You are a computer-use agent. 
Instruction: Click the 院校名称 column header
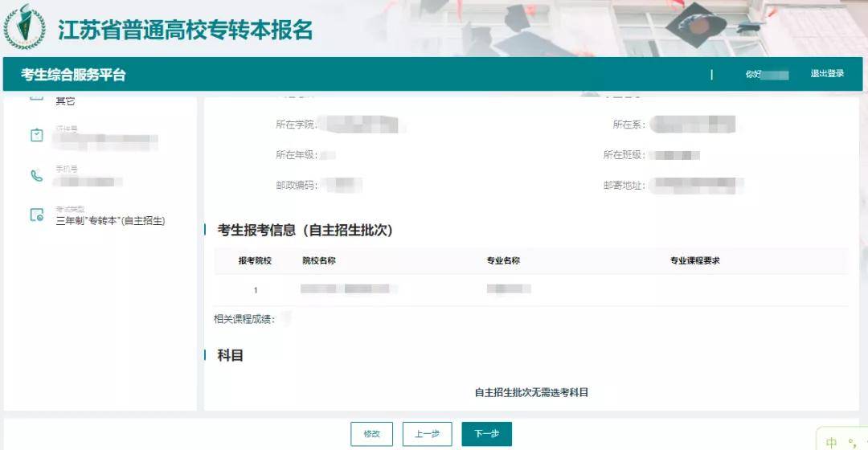tap(318, 261)
